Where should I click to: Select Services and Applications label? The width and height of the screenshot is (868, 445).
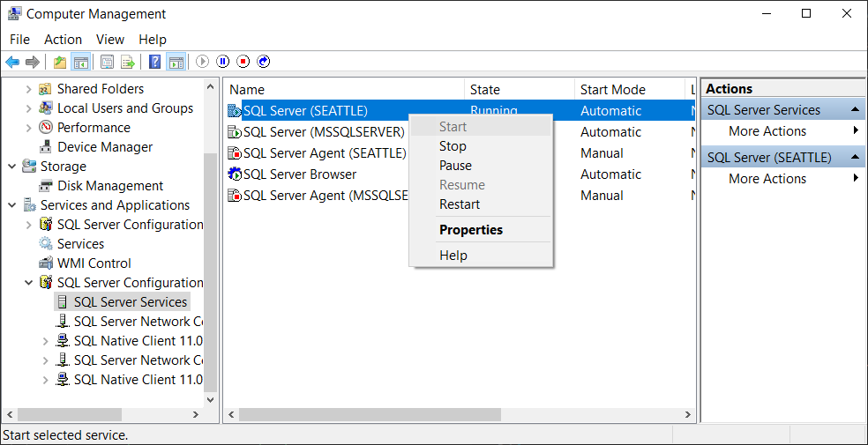[x=116, y=205]
